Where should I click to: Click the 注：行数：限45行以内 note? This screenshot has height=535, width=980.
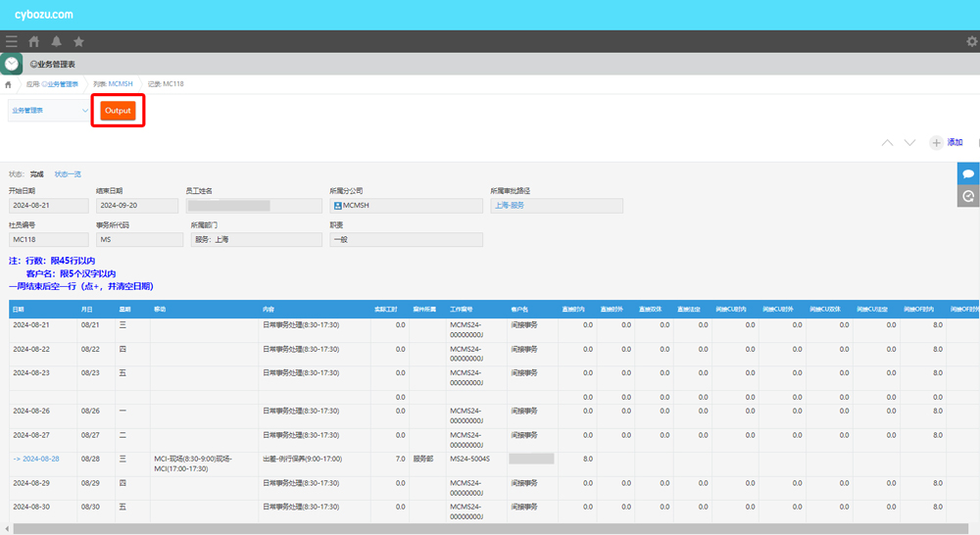52,261
